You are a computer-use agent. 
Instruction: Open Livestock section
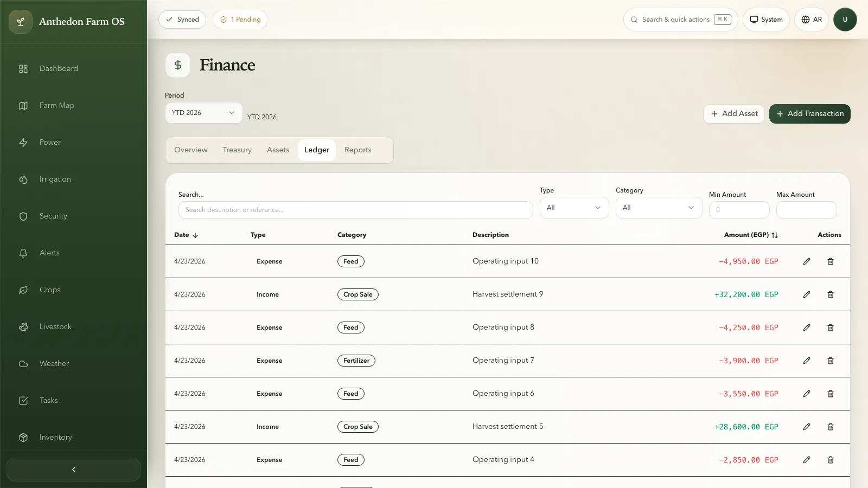(x=73, y=326)
